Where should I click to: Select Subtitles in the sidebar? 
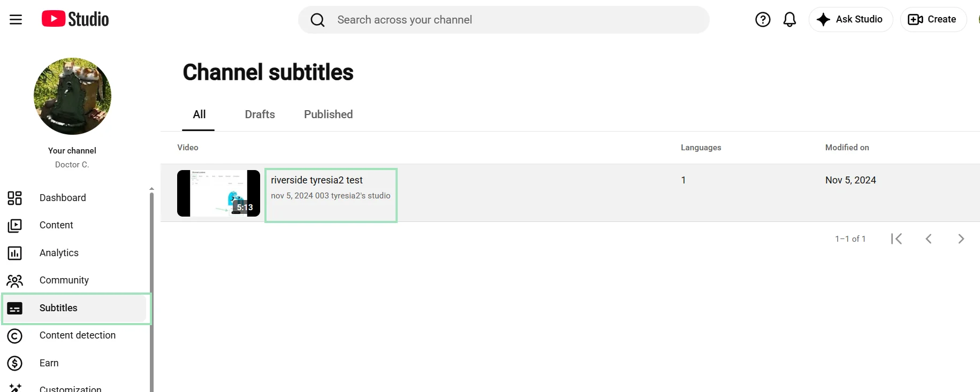[x=74, y=308]
